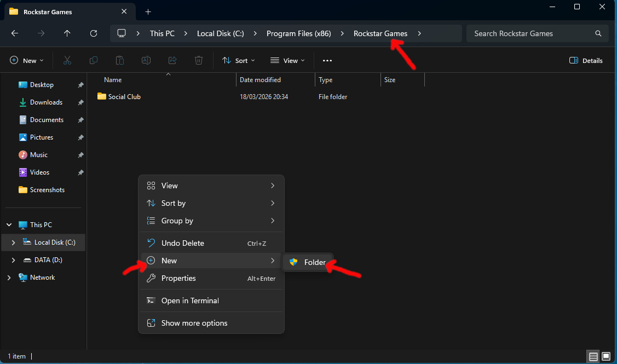Viewport: 617px width, 364px height.
Task: Expand chevron after Program Files (x86) breadcrumb
Action: pos(342,33)
